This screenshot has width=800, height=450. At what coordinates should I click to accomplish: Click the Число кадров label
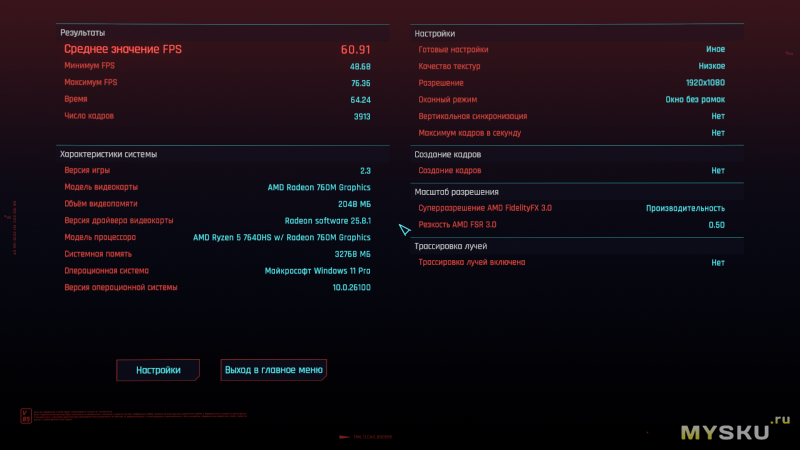89,116
